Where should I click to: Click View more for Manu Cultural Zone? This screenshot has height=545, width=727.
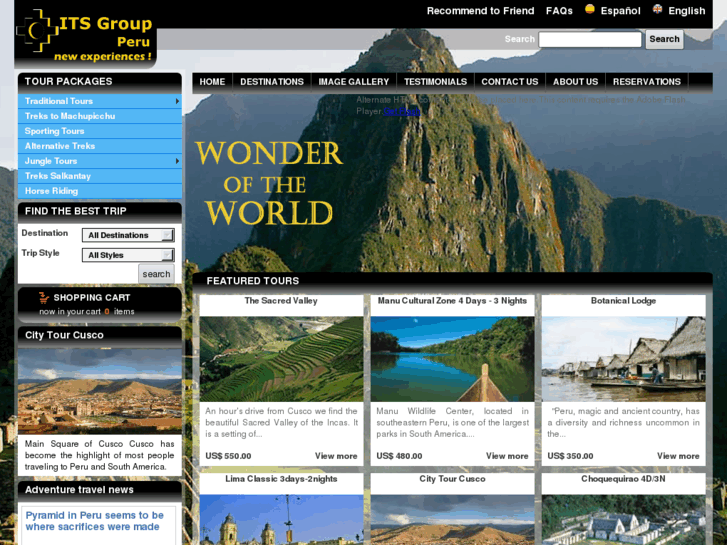coord(507,456)
